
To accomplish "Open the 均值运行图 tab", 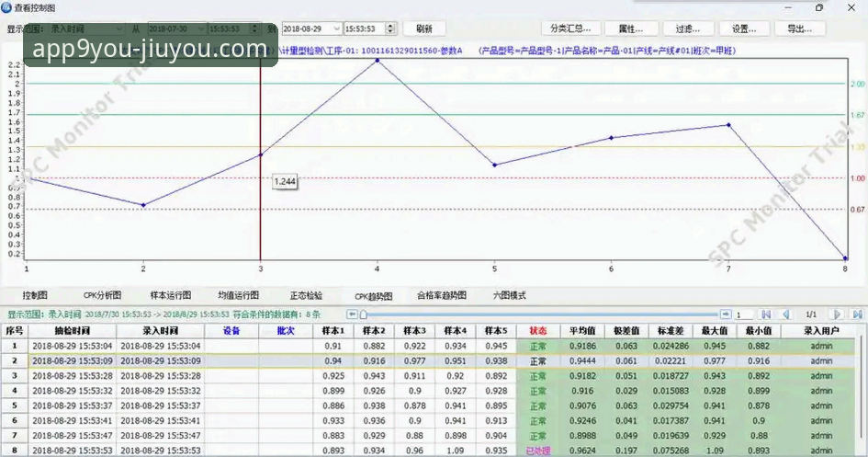I will click(x=238, y=295).
